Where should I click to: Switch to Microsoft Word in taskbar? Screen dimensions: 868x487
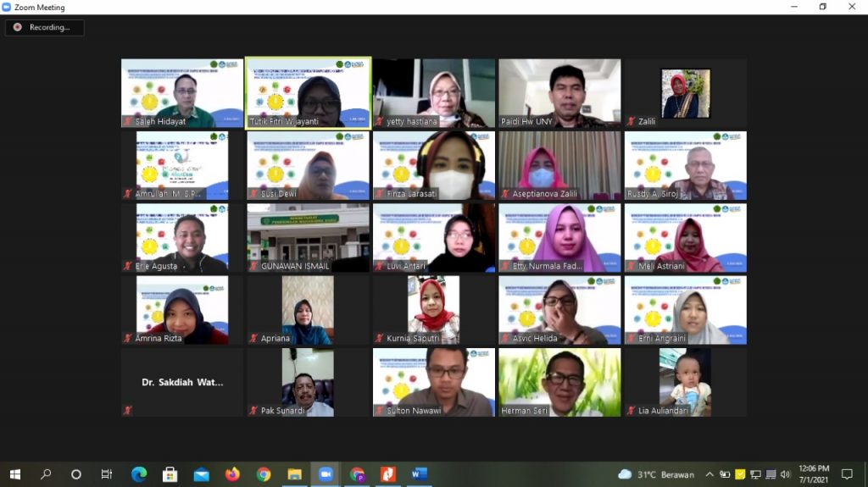point(420,474)
